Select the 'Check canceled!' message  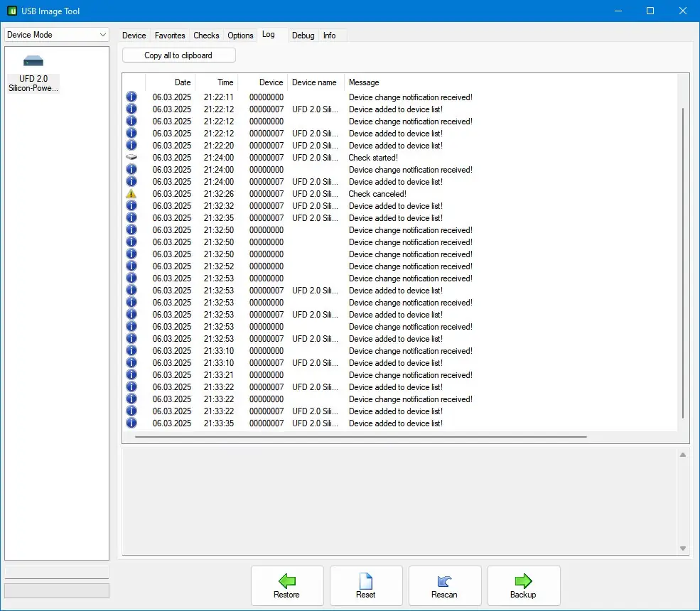tap(377, 194)
